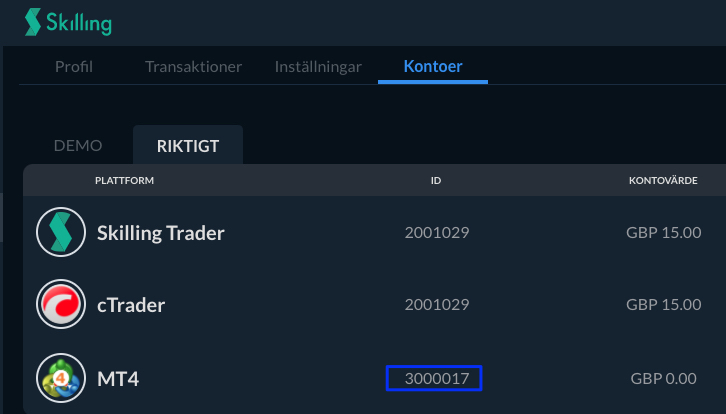Click MT4 account value GBP 0.00
Image resolution: width=726 pixels, height=414 pixels.
click(663, 378)
